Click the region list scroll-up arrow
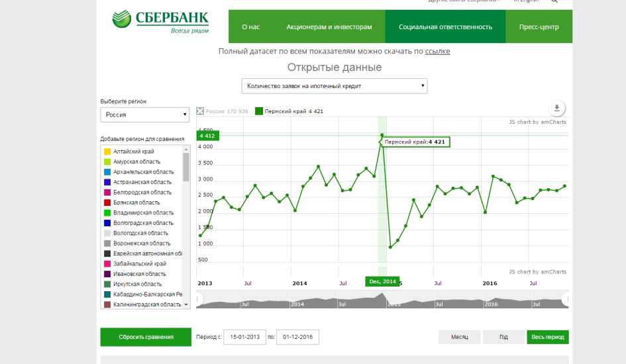Image resolution: width=626 pixels, height=364 pixels. (186, 149)
